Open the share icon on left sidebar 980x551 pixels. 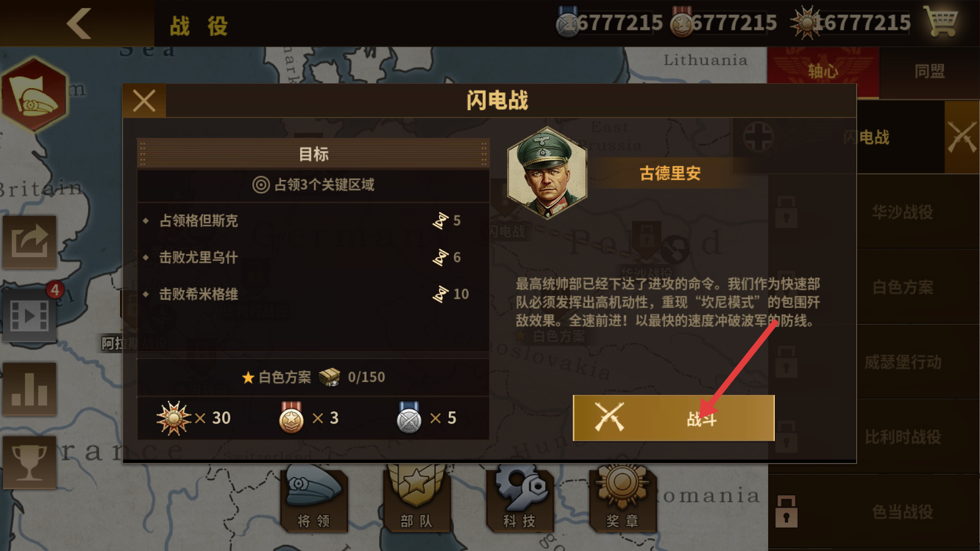[29, 242]
